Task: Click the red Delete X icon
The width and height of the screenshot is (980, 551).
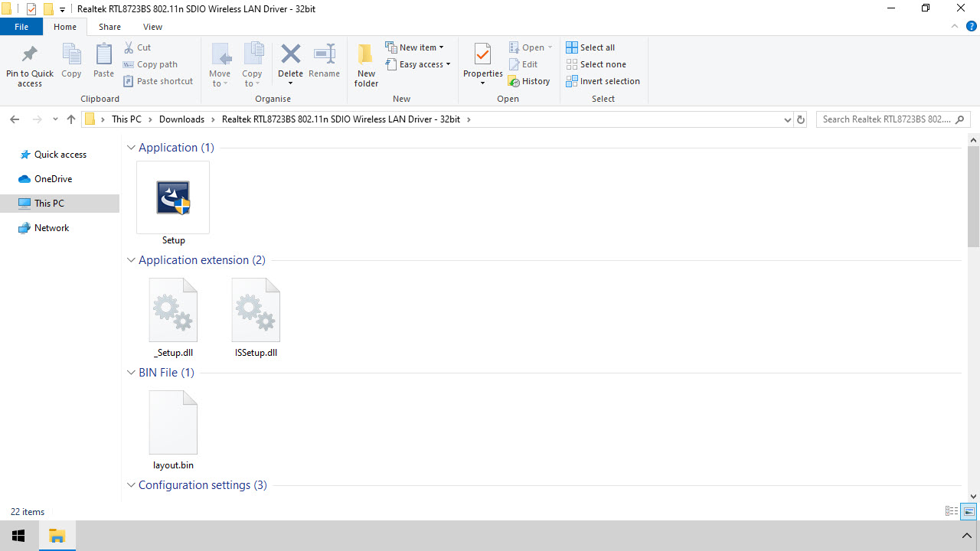Action: click(x=291, y=54)
